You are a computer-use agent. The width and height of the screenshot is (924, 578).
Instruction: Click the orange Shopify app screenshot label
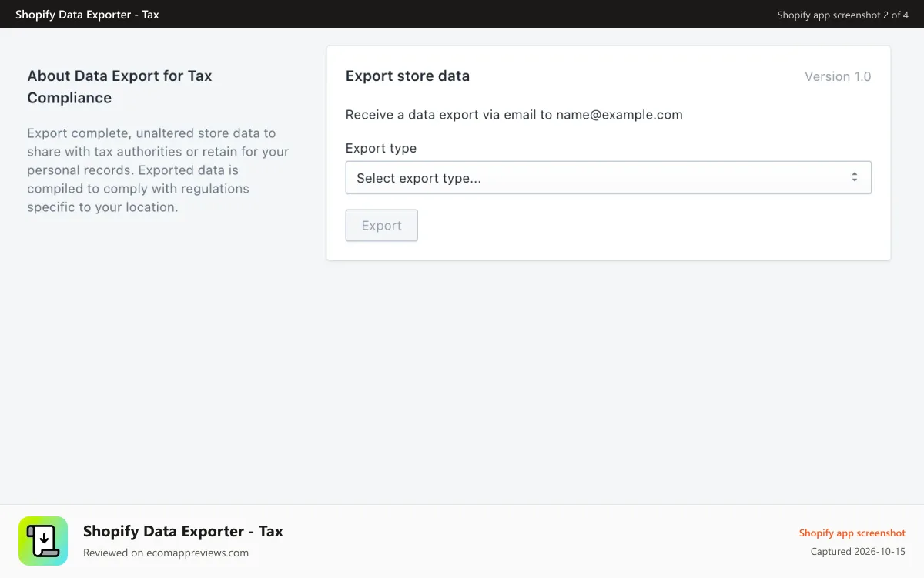click(x=852, y=533)
